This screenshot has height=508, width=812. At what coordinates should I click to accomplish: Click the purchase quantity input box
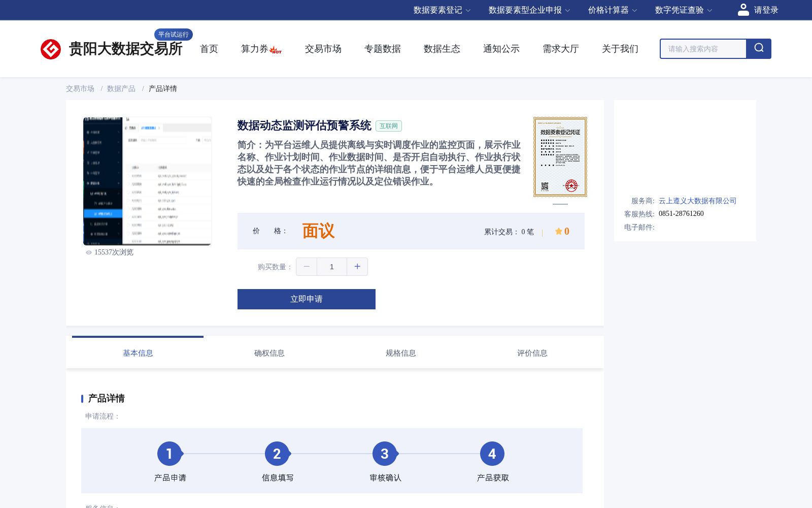[332, 267]
